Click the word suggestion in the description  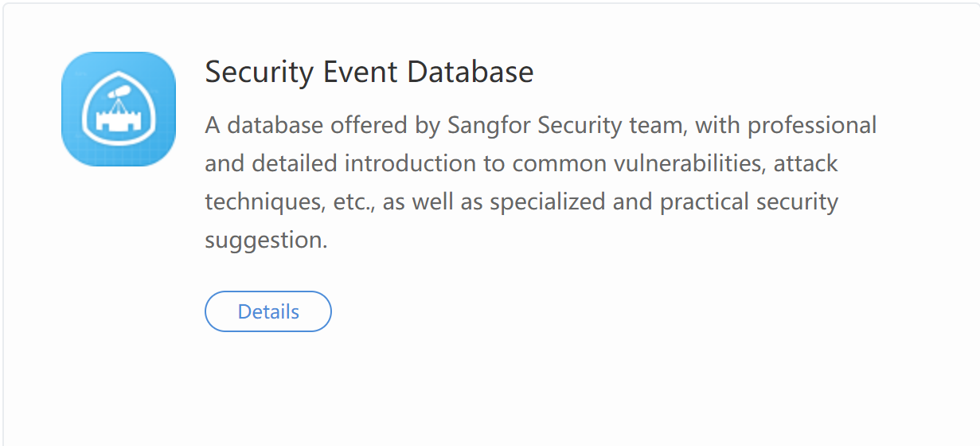click(266, 240)
